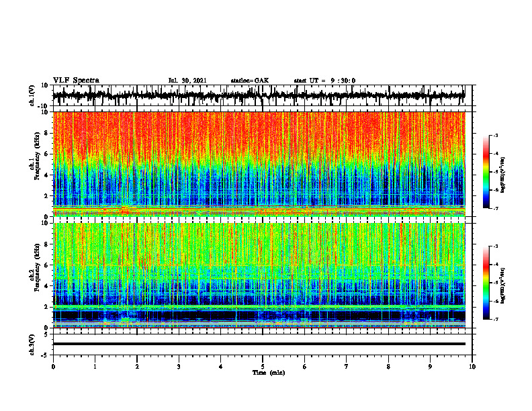Click the "6" kHz tick on ch.2 spectrogram axis
Screen dimensions: 532x411
46,265
